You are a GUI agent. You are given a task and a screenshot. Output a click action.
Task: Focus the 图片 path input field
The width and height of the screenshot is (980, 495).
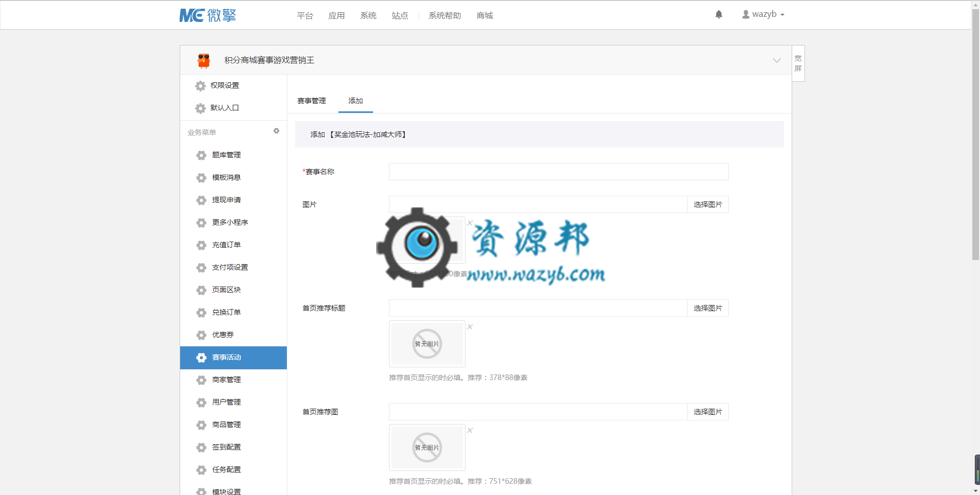pyautogui.click(x=538, y=204)
